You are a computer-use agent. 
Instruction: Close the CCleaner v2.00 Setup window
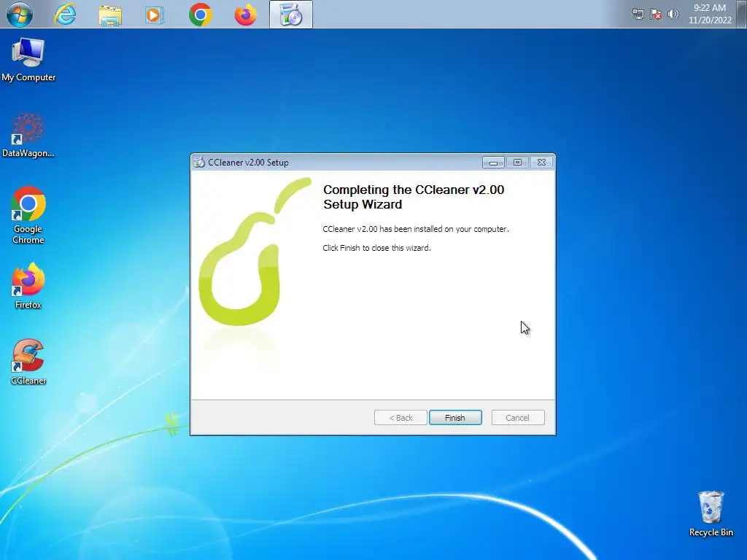coord(542,163)
